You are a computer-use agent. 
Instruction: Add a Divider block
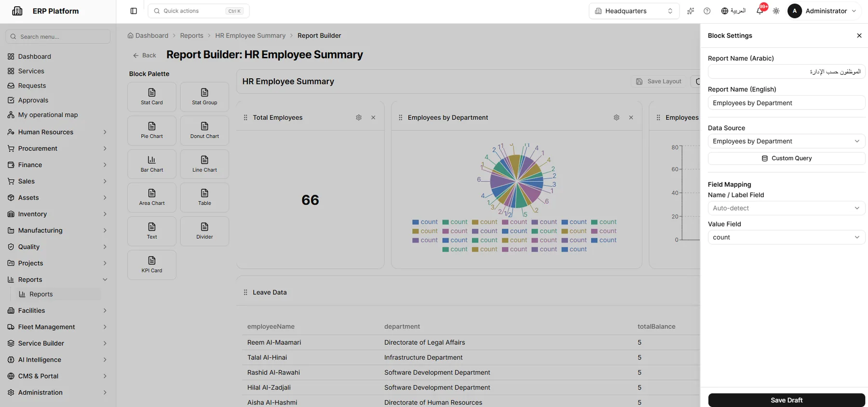click(204, 231)
